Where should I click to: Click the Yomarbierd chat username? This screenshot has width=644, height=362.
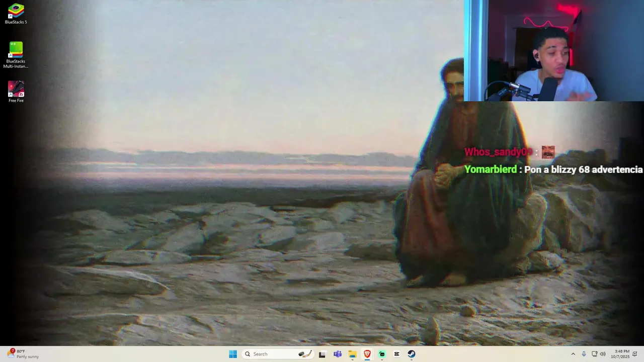(x=491, y=169)
